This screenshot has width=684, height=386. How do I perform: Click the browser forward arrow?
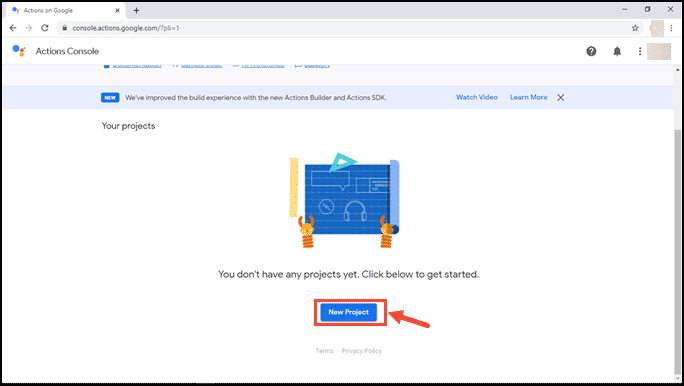click(29, 28)
